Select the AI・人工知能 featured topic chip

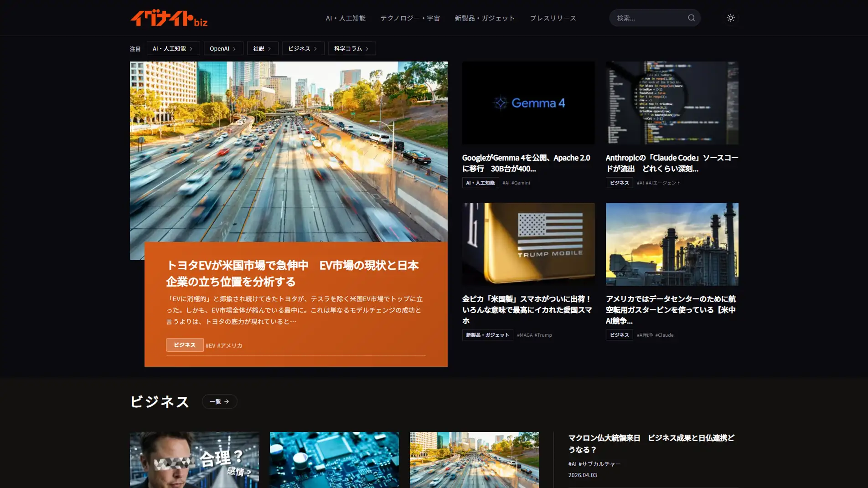(x=173, y=48)
